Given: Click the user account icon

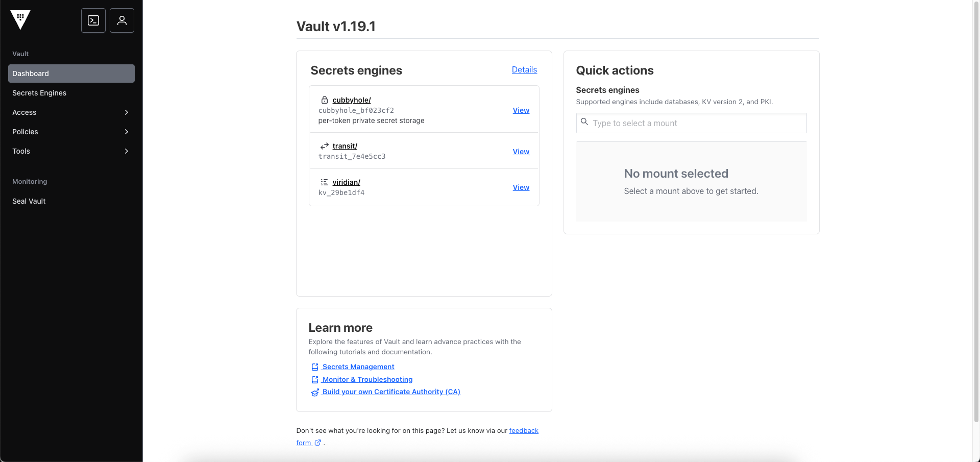Looking at the screenshot, I should coord(121,20).
